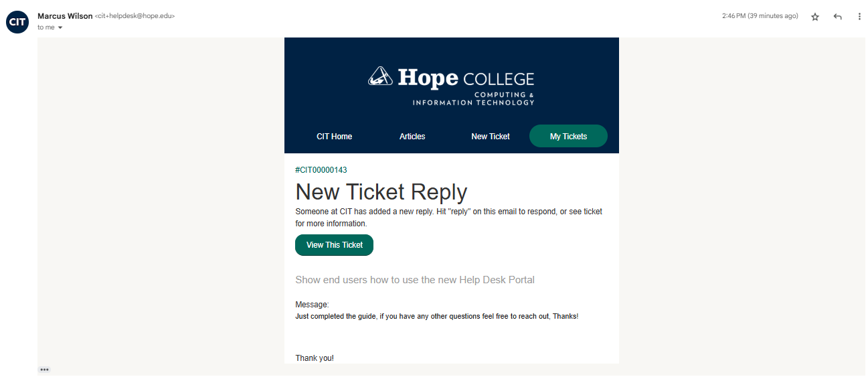Click the 'New Ticket Reply' heading

click(x=381, y=191)
